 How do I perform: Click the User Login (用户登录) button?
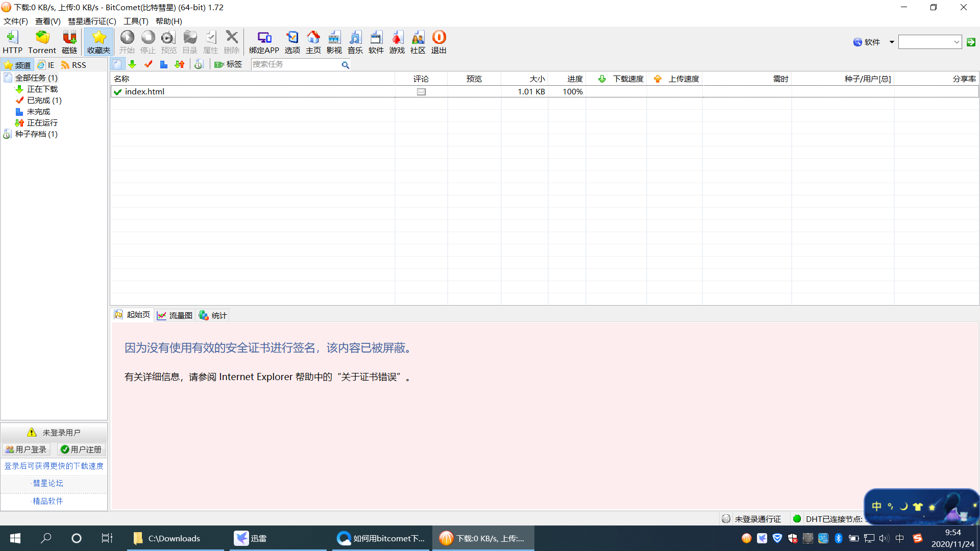coord(27,449)
